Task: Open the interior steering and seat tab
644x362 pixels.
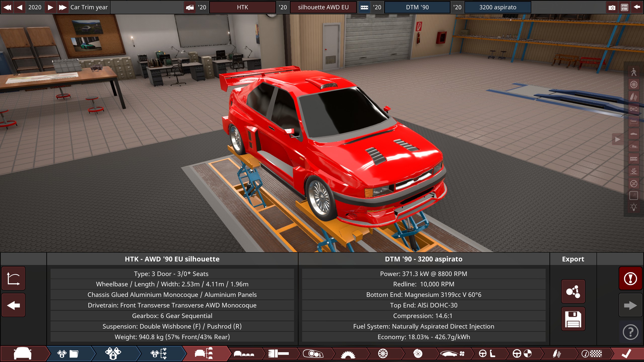Action: (487, 354)
